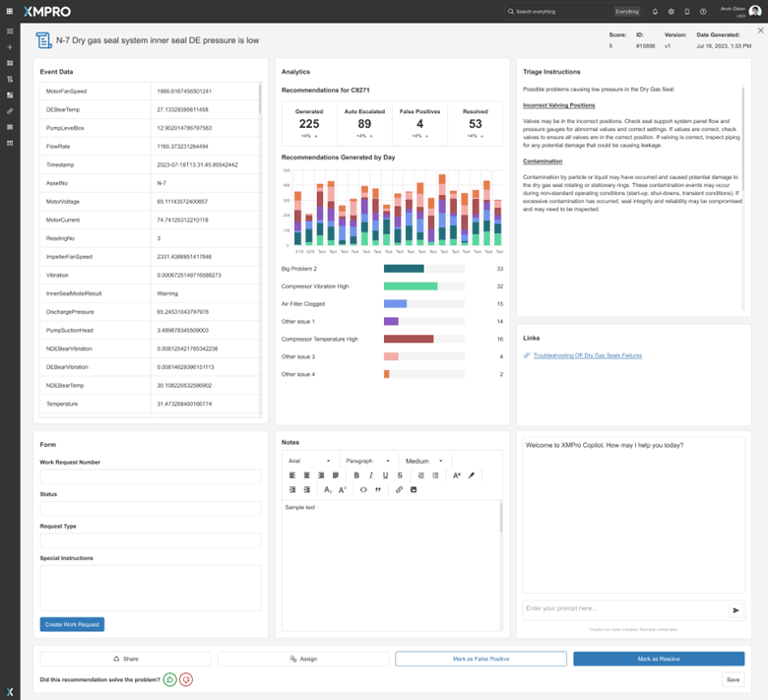Click Mark as False Positive
The height and width of the screenshot is (700, 768).
[x=480, y=659]
